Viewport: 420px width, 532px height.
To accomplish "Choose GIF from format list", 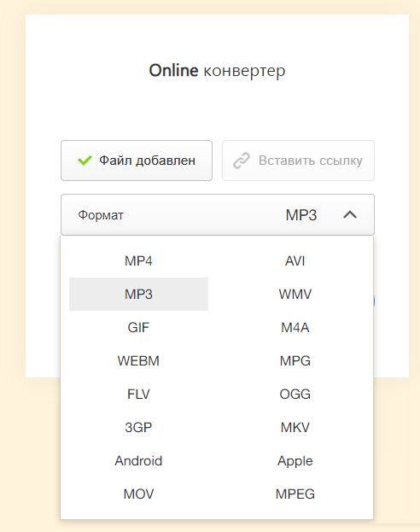I will (x=138, y=327).
